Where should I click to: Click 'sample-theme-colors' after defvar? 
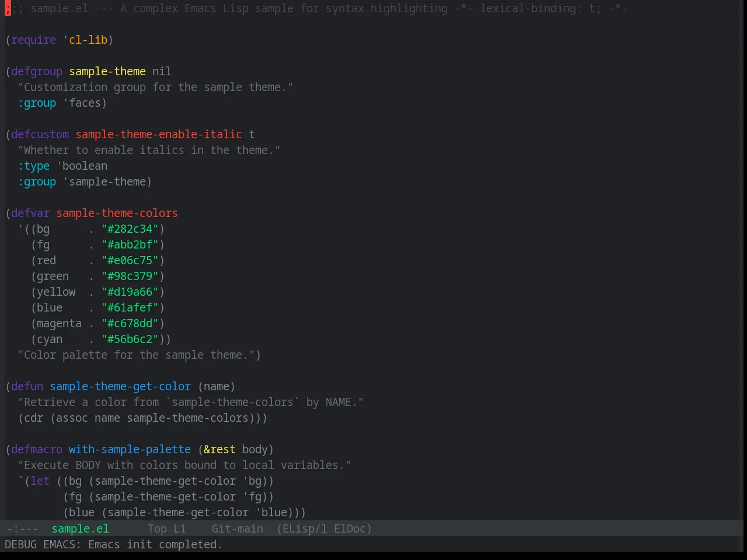(117, 213)
